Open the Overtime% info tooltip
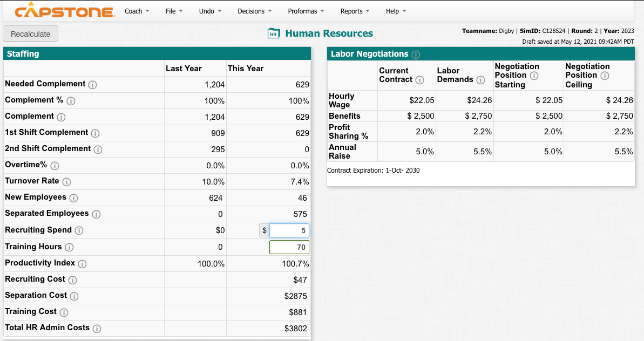The height and width of the screenshot is (341, 644). point(55,165)
